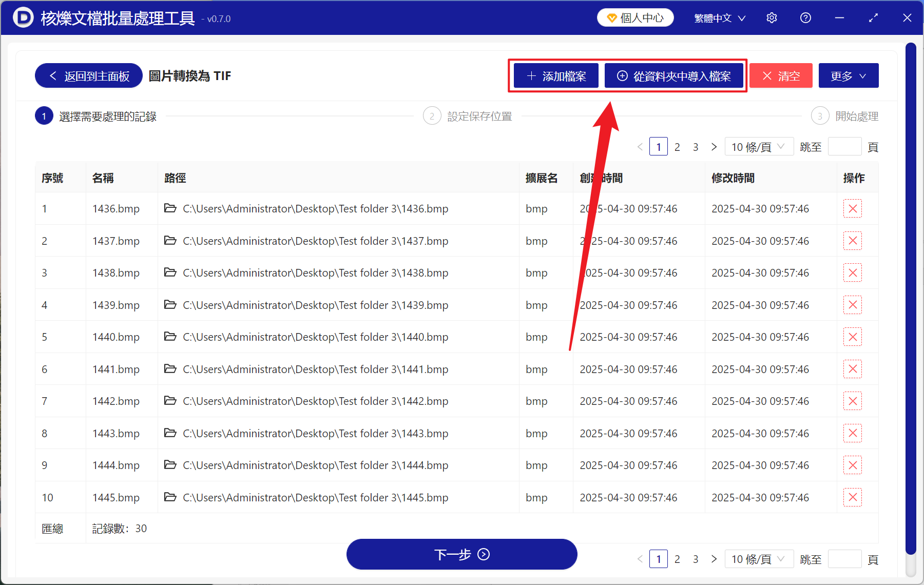Click the 記錄數: 30 summary text
The width and height of the screenshot is (924, 585).
tap(120, 529)
